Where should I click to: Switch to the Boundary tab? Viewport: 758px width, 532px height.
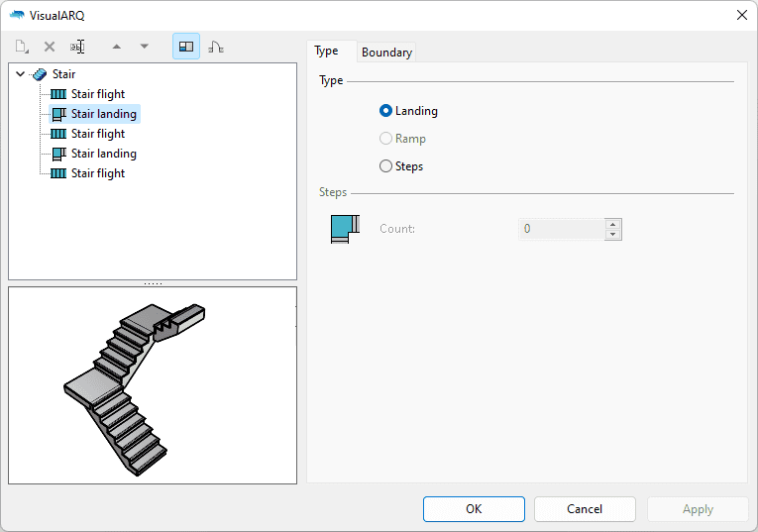[386, 53]
